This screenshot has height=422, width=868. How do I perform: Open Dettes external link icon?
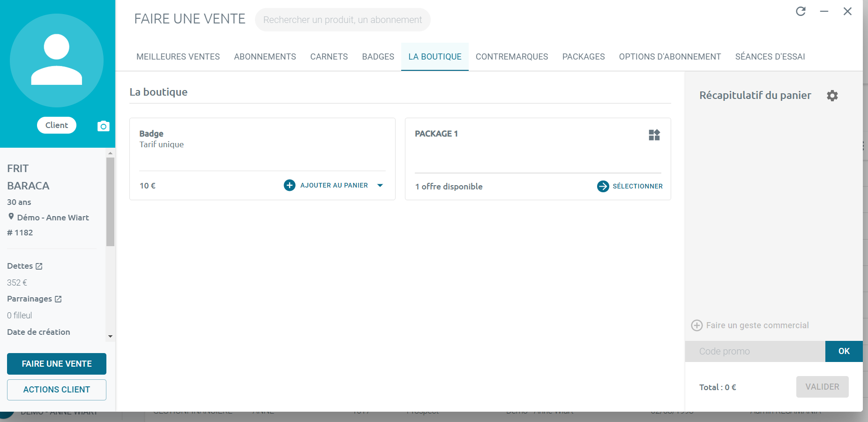pos(39,266)
